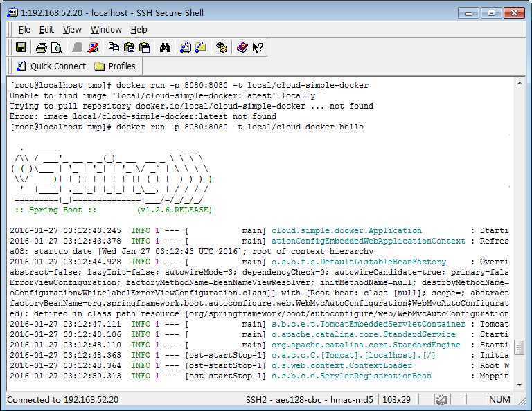Click the terminal scrollbar up arrow

tap(519, 83)
